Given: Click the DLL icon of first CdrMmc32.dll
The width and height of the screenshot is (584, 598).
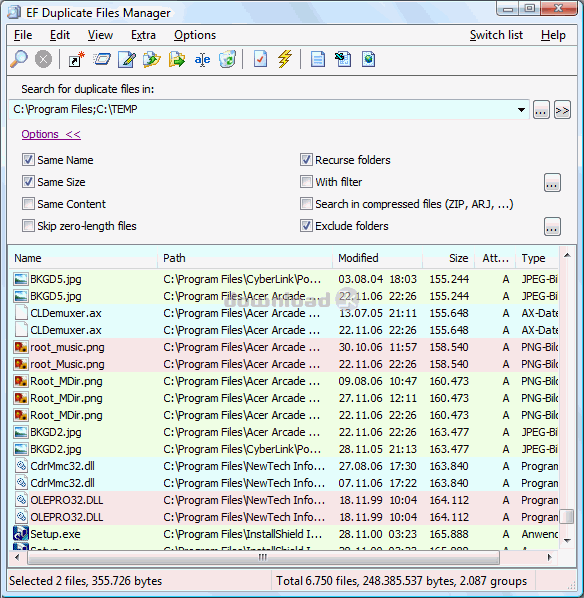Looking at the screenshot, I should (x=21, y=466).
